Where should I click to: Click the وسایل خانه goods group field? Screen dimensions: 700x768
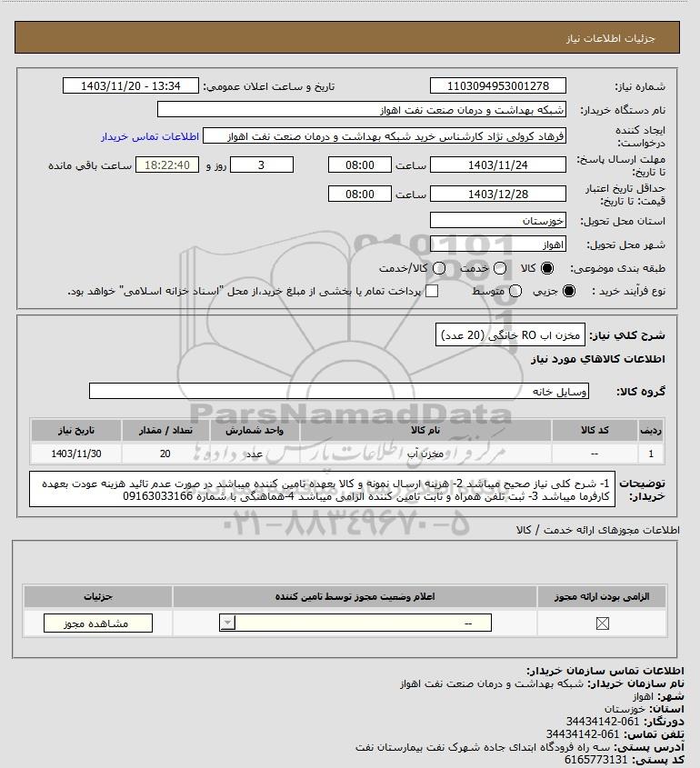tap(339, 391)
